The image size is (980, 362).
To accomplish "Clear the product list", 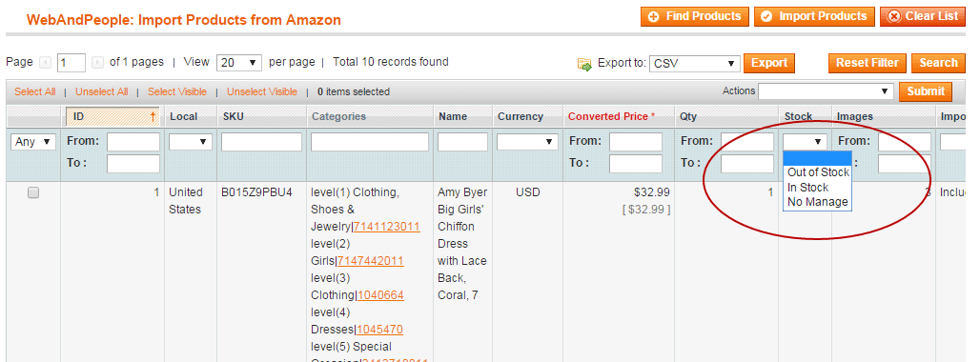I will (x=923, y=16).
